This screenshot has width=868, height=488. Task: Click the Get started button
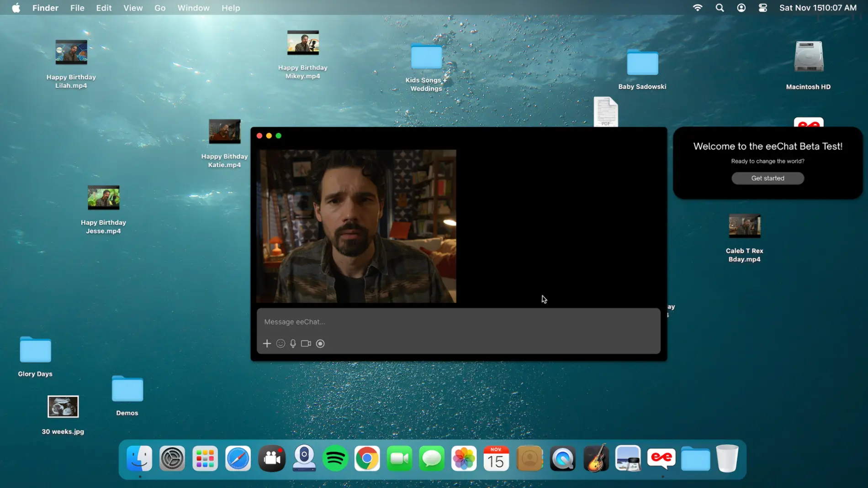[x=767, y=178]
